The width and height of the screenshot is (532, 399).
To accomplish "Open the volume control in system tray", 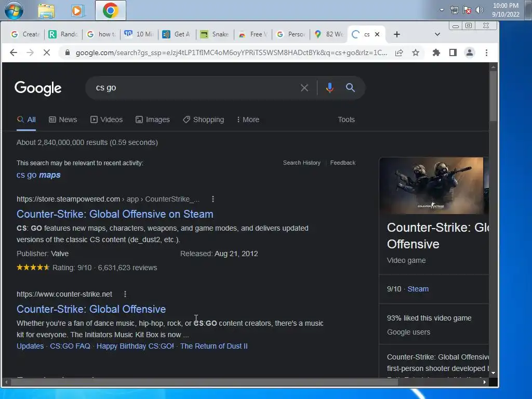I will pyautogui.click(x=480, y=10).
